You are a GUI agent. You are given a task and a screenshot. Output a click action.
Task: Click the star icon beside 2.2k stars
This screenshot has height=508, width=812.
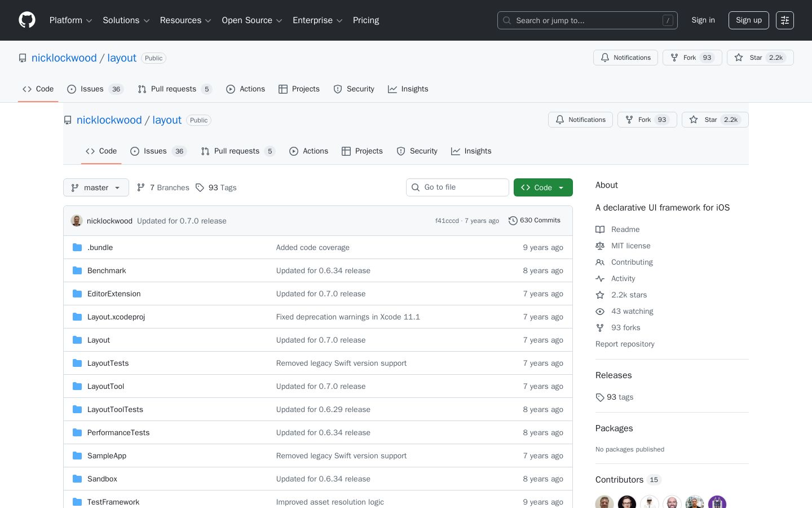click(x=600, y=295)
